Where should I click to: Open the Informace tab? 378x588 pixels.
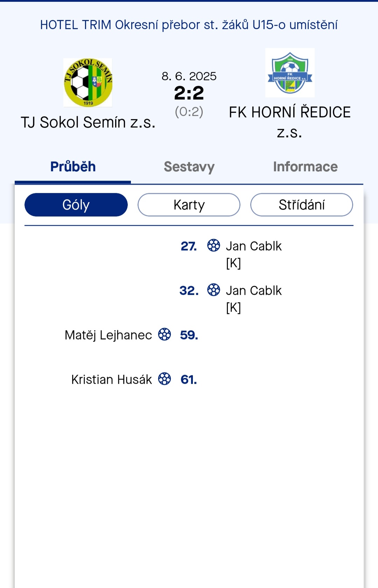coord(305,167)
